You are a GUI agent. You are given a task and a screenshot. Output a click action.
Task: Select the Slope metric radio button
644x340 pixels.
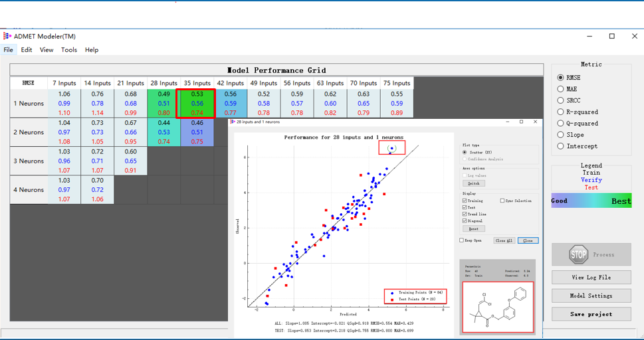click(x=560, y=135)
